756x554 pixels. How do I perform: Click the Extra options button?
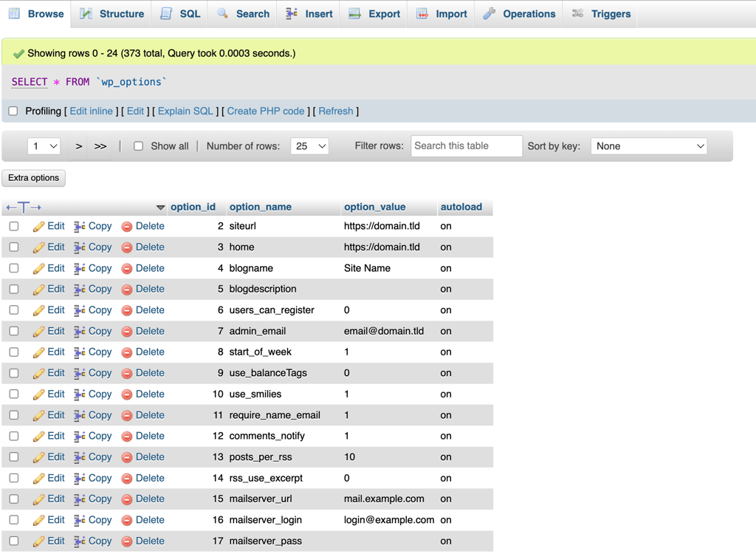tap(34, 178)
